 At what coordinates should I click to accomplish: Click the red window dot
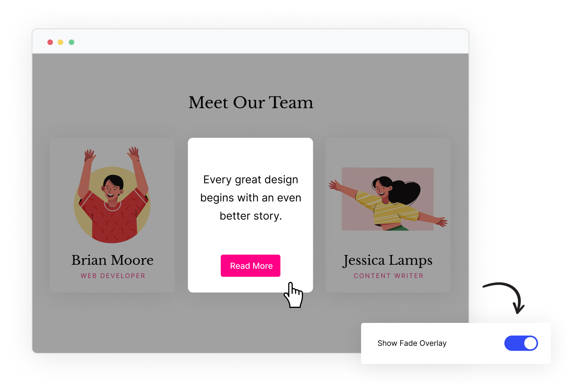click(50, 42)
